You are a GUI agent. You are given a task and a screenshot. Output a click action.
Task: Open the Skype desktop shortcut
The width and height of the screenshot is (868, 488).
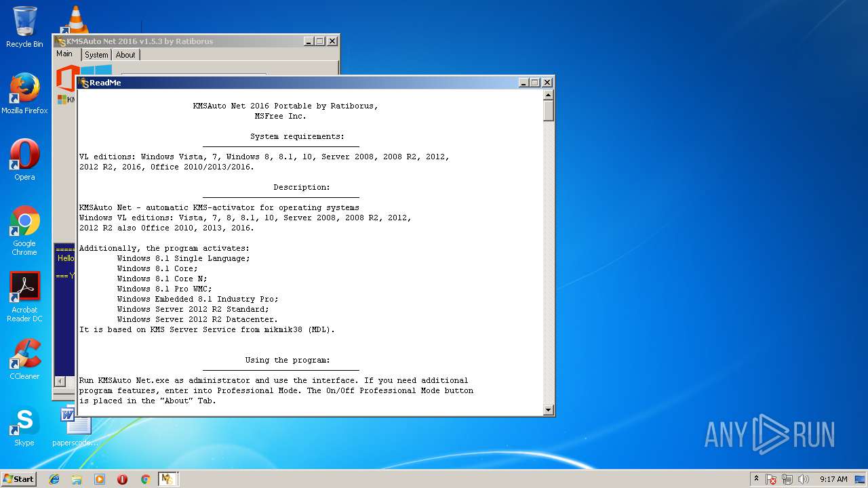[24, 426]
